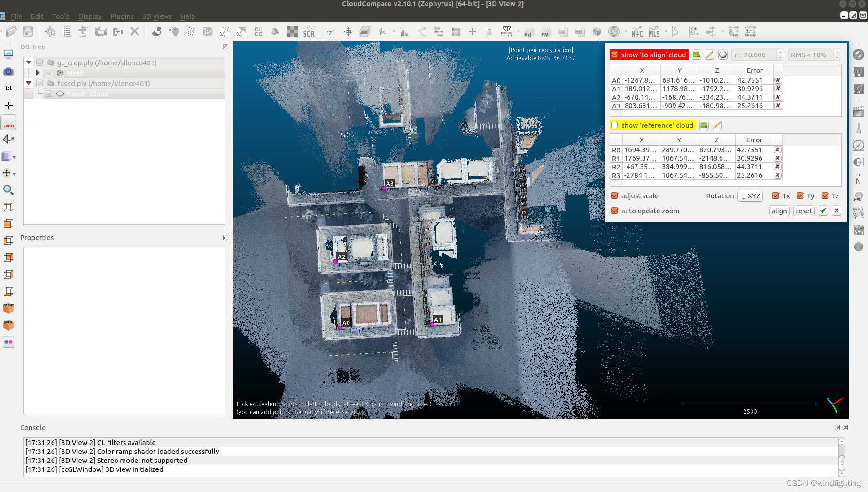Screen dimensions: 868x492
Task: Collapse the fused.ply tree node
Action: 29,83
